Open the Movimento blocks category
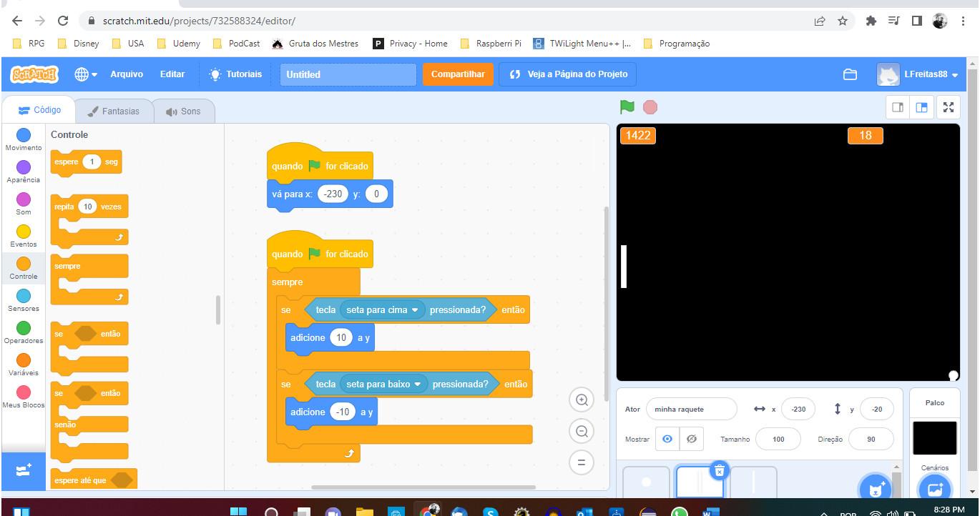The width and height of the screenshot is (980, 516). 24,139
